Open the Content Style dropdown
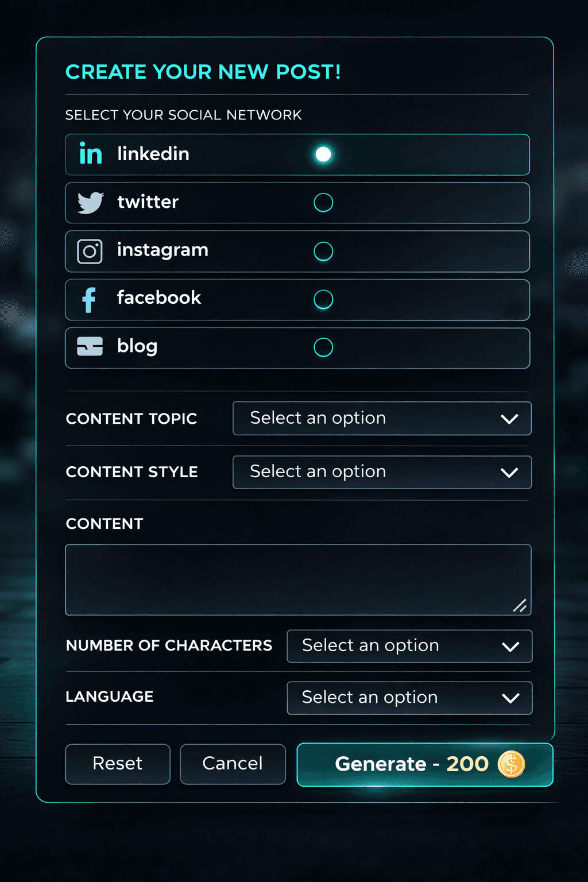Screen dimensions: 588x882 pyautogui.click(x=381, y=472)
